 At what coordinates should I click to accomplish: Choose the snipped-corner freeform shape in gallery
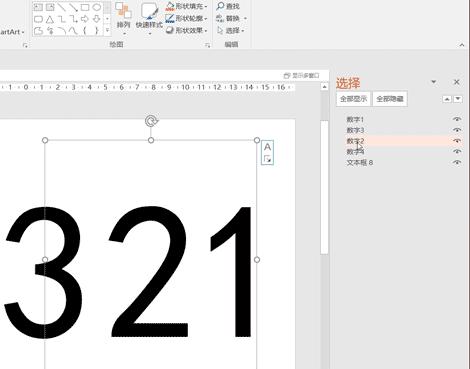point(38,31)
